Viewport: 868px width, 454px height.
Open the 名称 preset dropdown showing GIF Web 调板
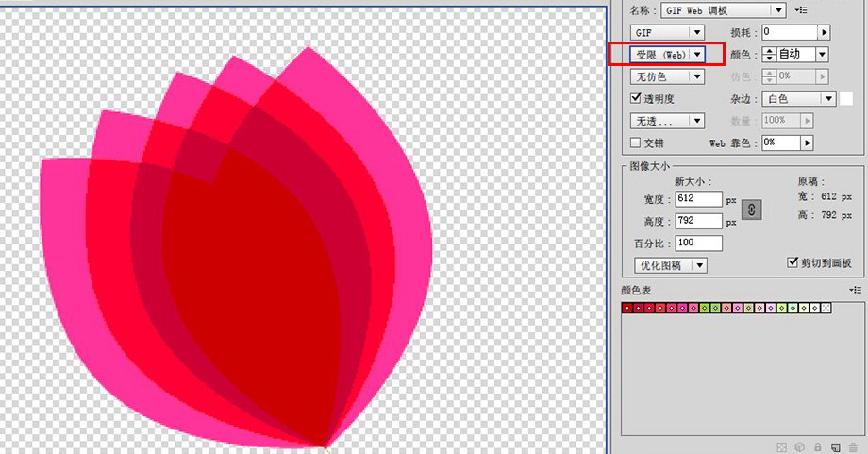tap(724, 10)
